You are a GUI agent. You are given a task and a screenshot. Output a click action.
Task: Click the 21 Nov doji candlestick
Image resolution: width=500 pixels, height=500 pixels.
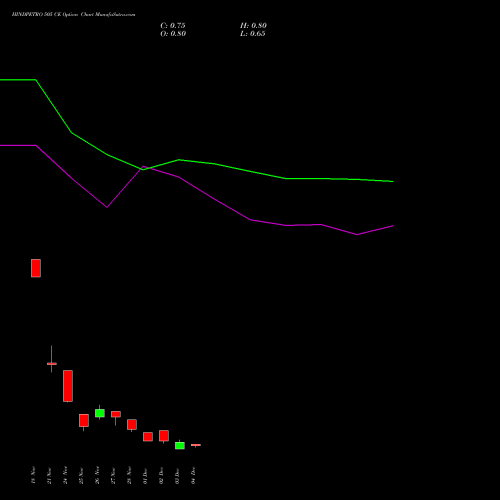(52, 363)
